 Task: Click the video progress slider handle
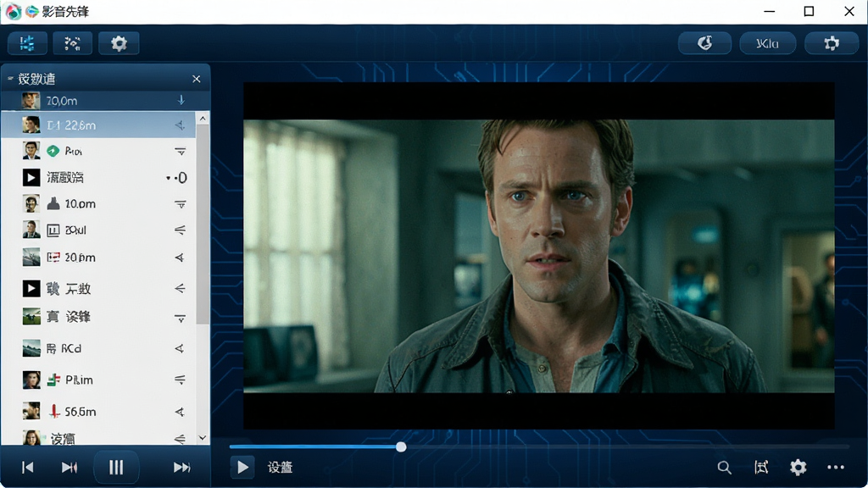tap(401, 446)
